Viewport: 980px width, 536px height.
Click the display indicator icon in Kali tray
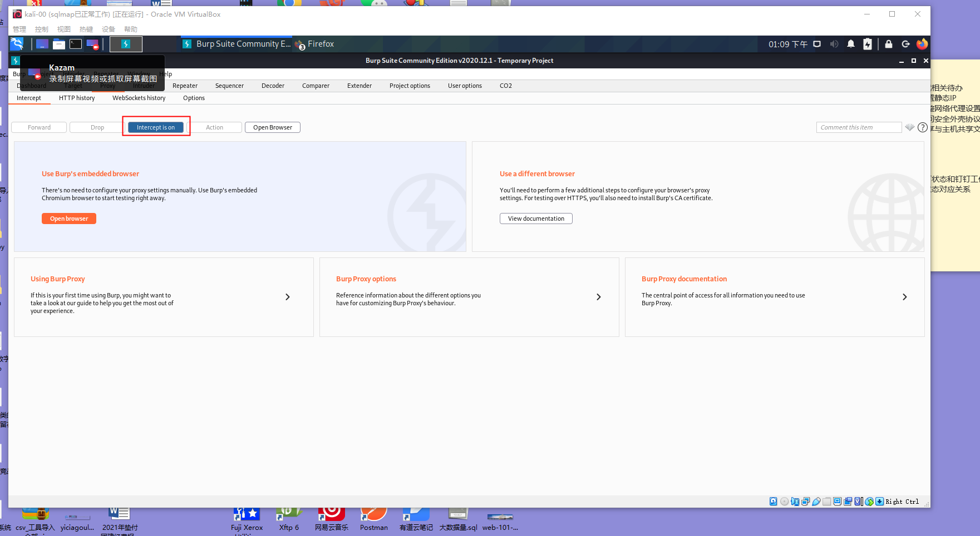tap(817, 44)
